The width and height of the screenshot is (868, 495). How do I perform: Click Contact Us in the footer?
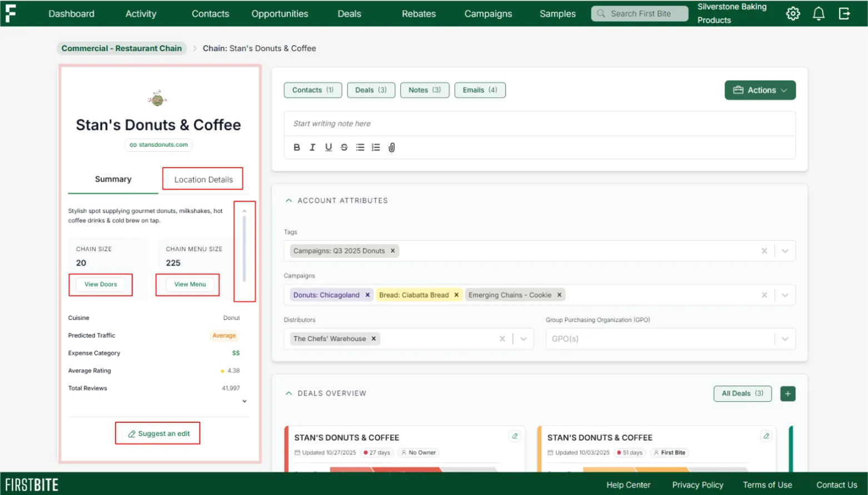coord(837,485)
